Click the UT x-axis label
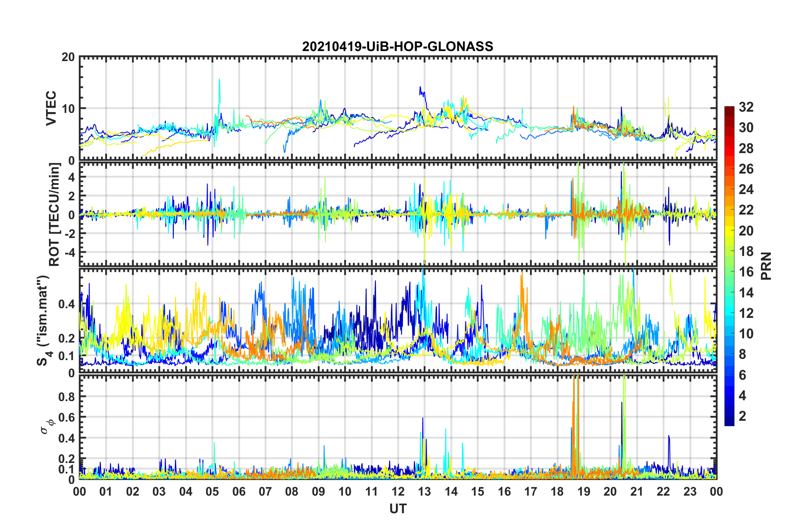Viewport: 796px width, 532px height. (398, 509)
